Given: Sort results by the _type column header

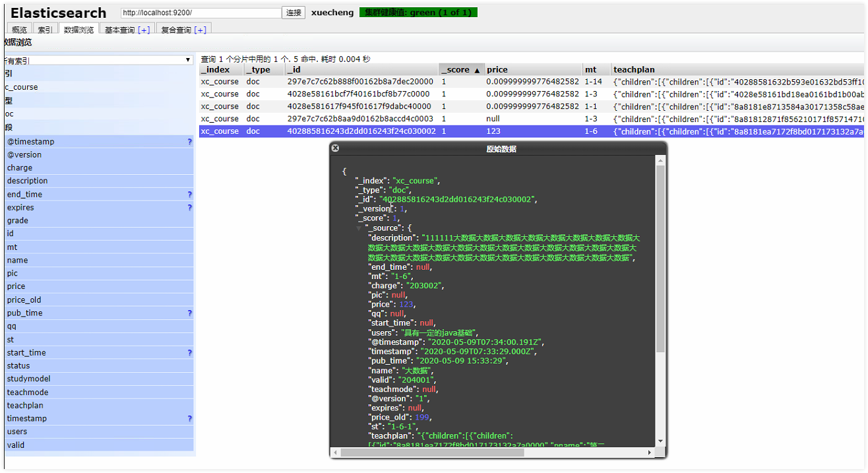Looking at the screenshot, I should point(265,69).
